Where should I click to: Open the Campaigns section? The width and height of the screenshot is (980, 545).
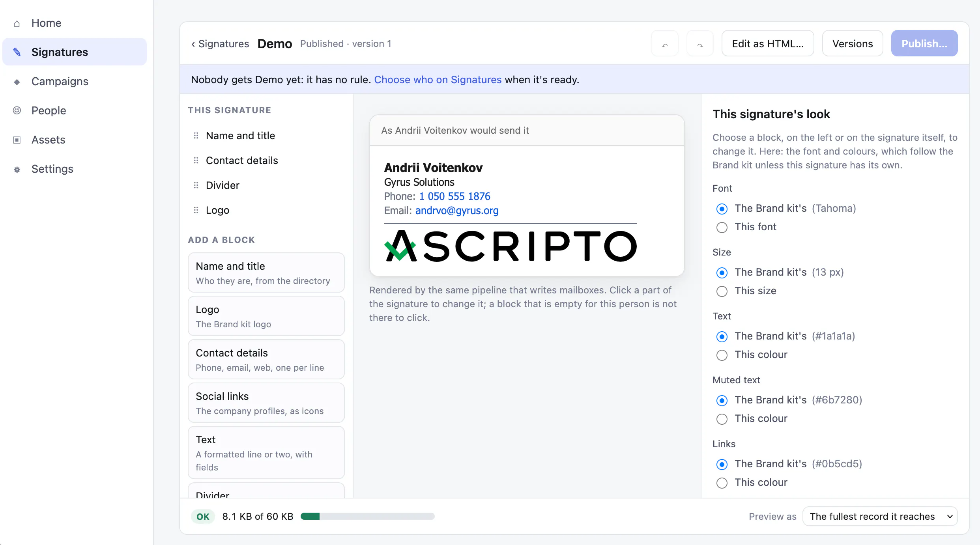click(x=75, y=82)
